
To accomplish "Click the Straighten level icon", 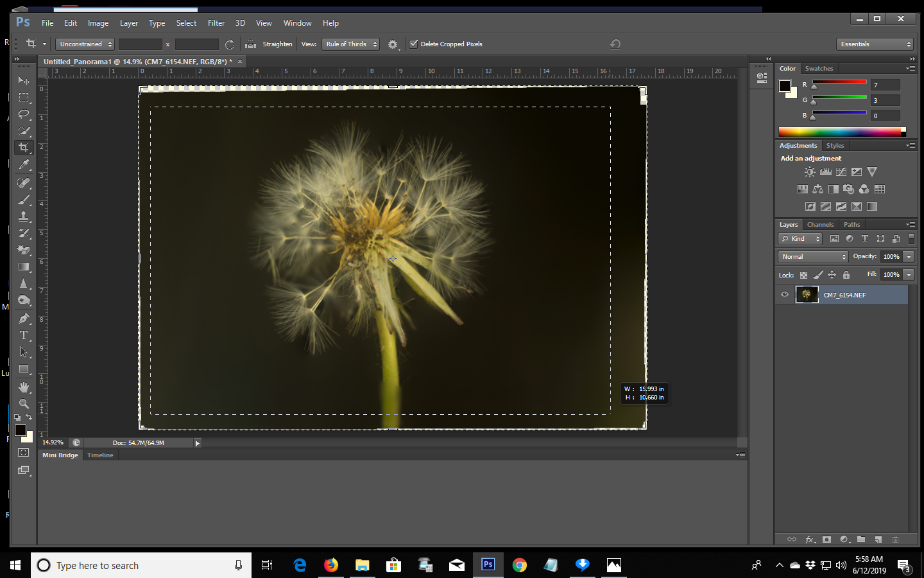I will point(251,44).
